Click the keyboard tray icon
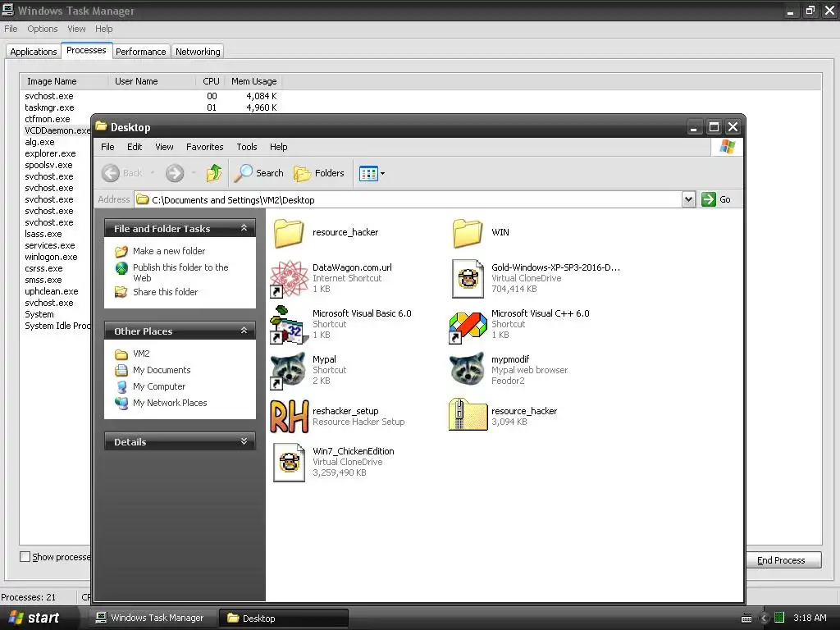Screen dimensions: 840x630 (x=746, y=619)
